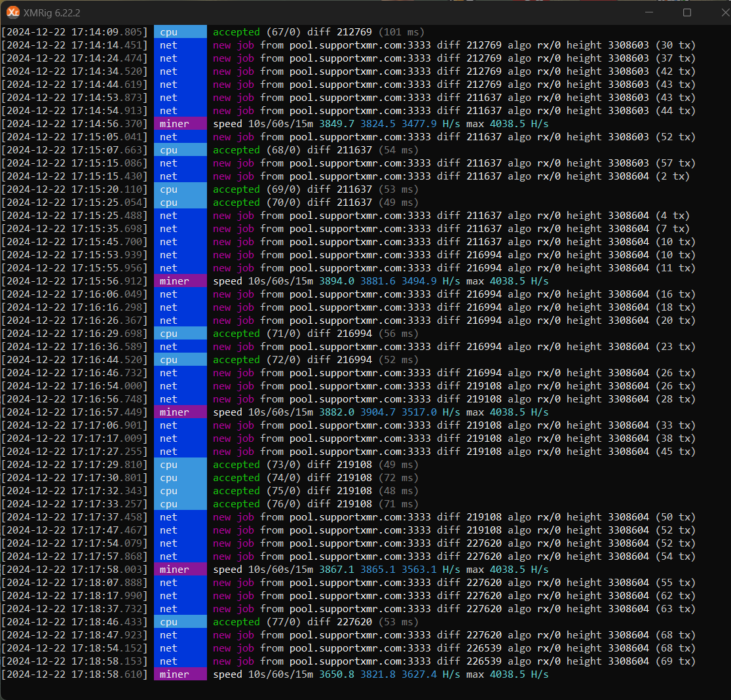Click the net tag at 17:14:14 timestamp
731x700 pixels.
pyautogui.click(x=168, y=45)
